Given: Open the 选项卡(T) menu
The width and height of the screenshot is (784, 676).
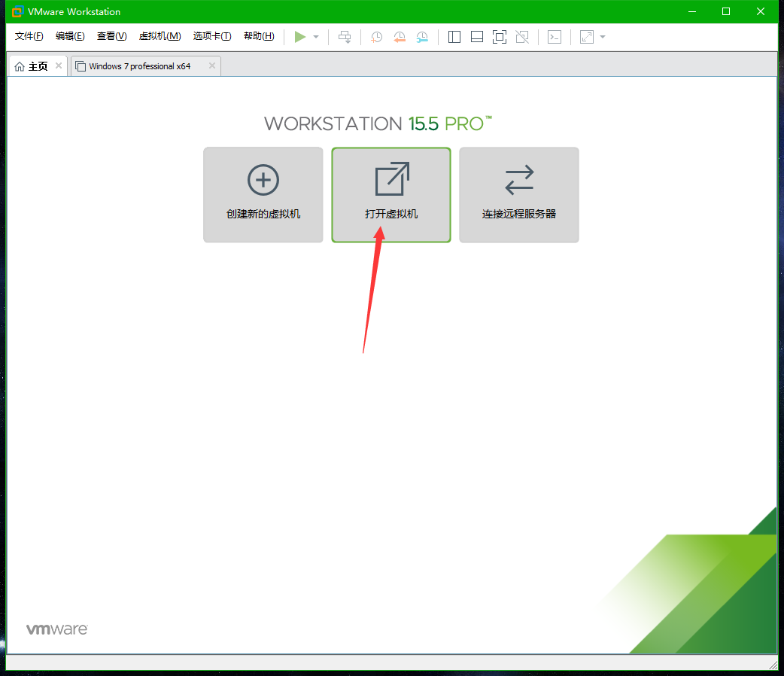Looking at the screenshot, I should pos(212,36).
